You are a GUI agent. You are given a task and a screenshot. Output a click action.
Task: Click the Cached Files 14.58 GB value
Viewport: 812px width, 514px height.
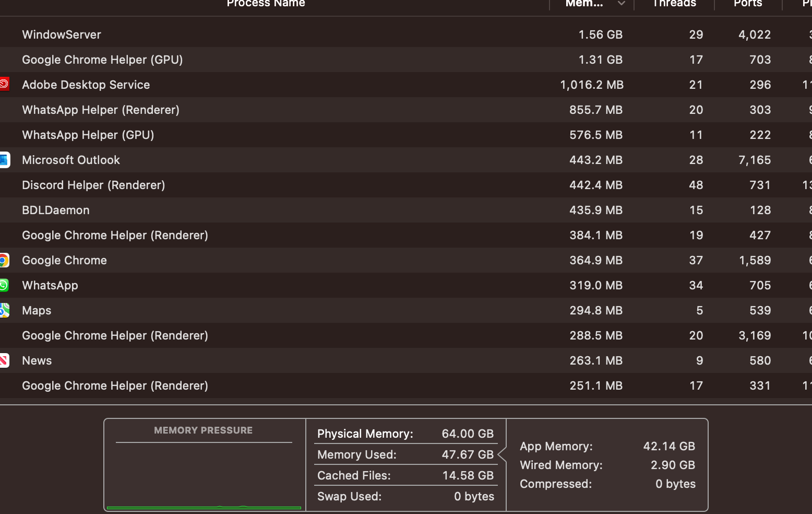468,475
